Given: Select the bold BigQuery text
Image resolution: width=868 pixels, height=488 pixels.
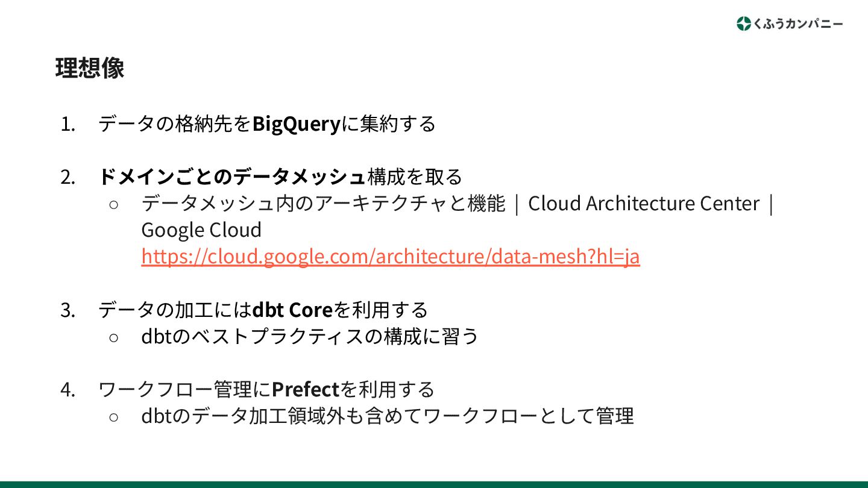Looking at the screenshot, I should [x=297, y=124].
